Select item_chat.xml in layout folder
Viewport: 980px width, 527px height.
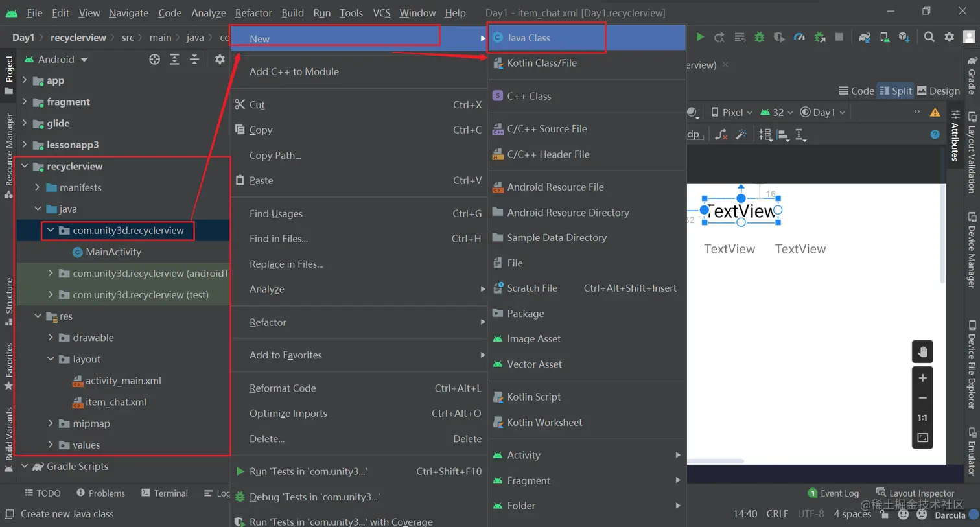(x=116, y=402)
